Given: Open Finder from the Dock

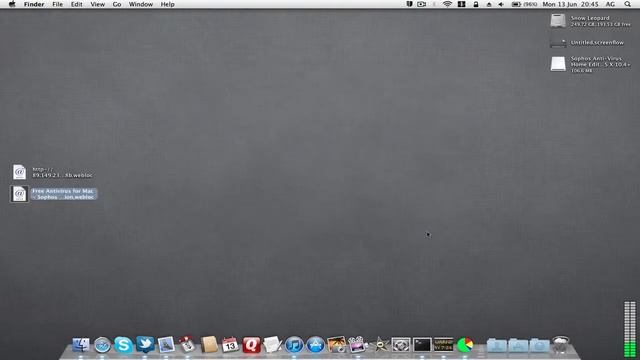Looking at the screenshot, I should pyautogui.click(x=81, y=345).
